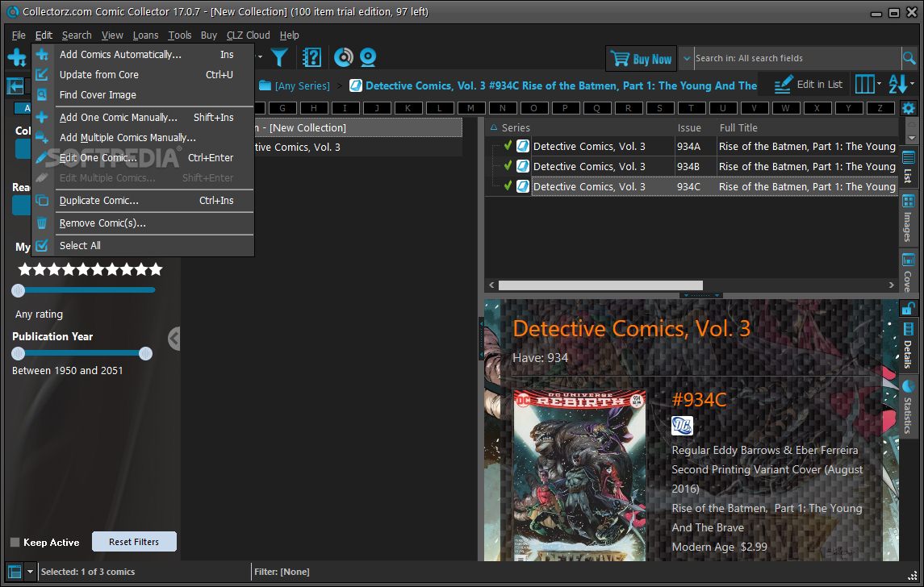Screen dimensions: 924x587
Task: Click the Publication Year left slider handle
Action: [x=19, y=353]
